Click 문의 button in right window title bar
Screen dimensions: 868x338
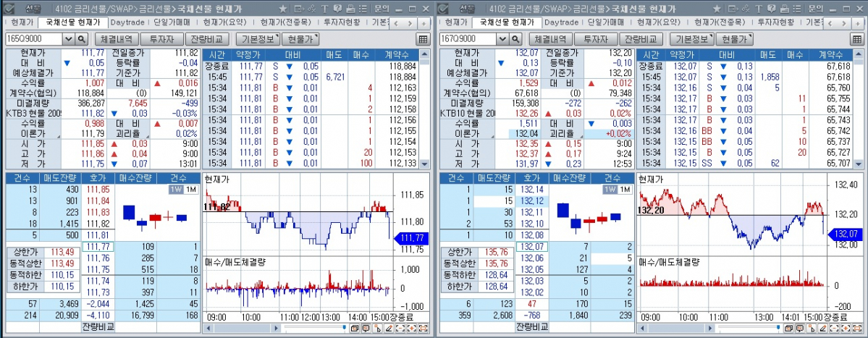[x=815, y=9]
